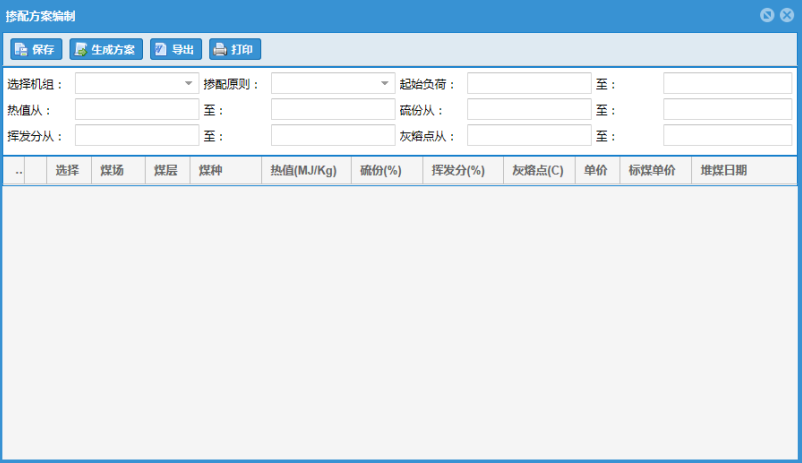This screenshot has height=463, width=802.
Task: Click 生成方案 to generate plan
Action: click(106, 49)
